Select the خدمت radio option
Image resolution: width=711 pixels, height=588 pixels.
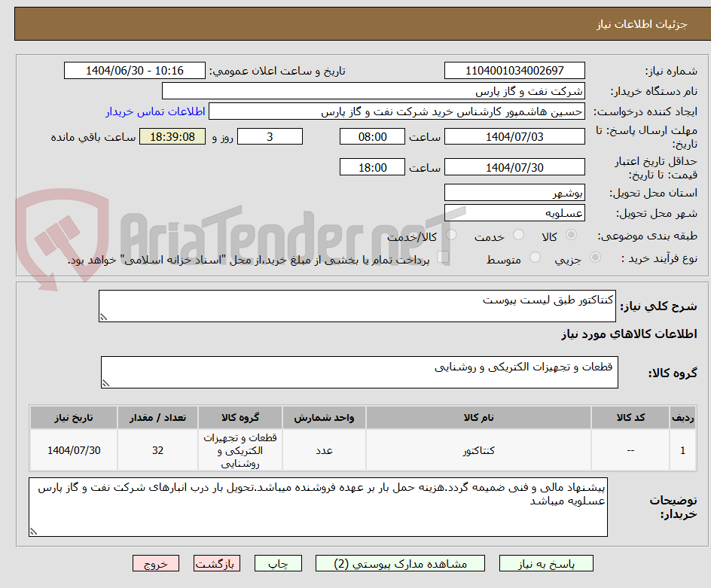(x=520, y=234)
